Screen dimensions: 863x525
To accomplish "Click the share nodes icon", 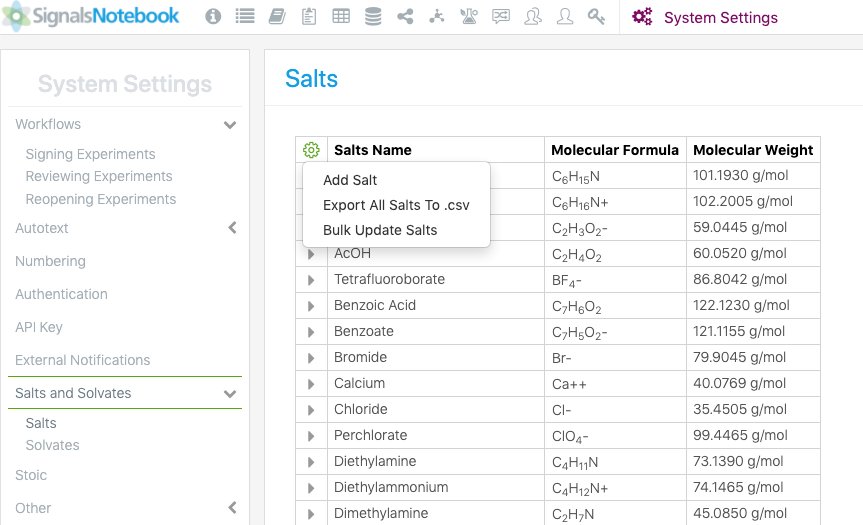I will 405,16.
